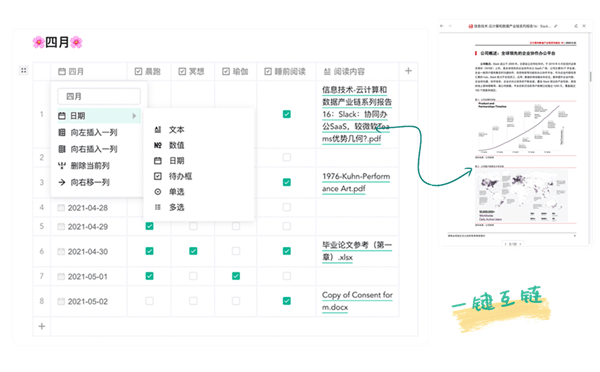Check 冥想 for 2021-05-01

pos(193,276)
